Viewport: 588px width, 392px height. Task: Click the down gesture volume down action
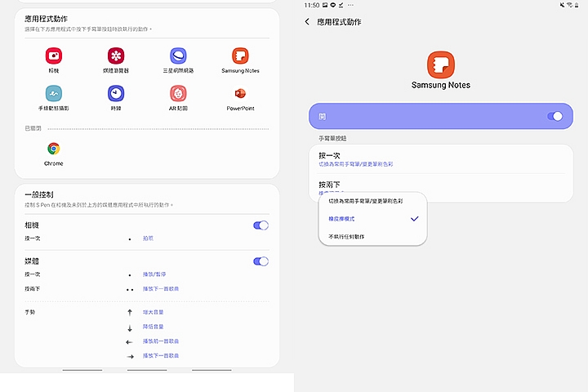click(x=153, y=327)
